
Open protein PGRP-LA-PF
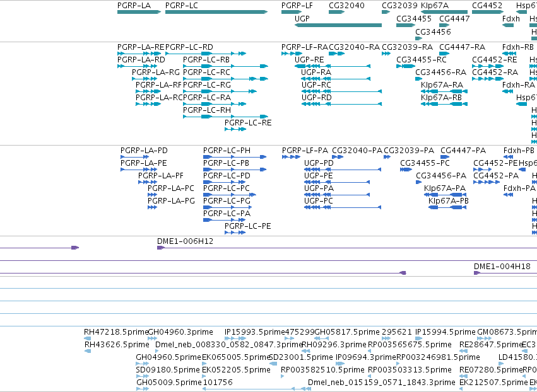pyautogui.click(x=161, y=176)
